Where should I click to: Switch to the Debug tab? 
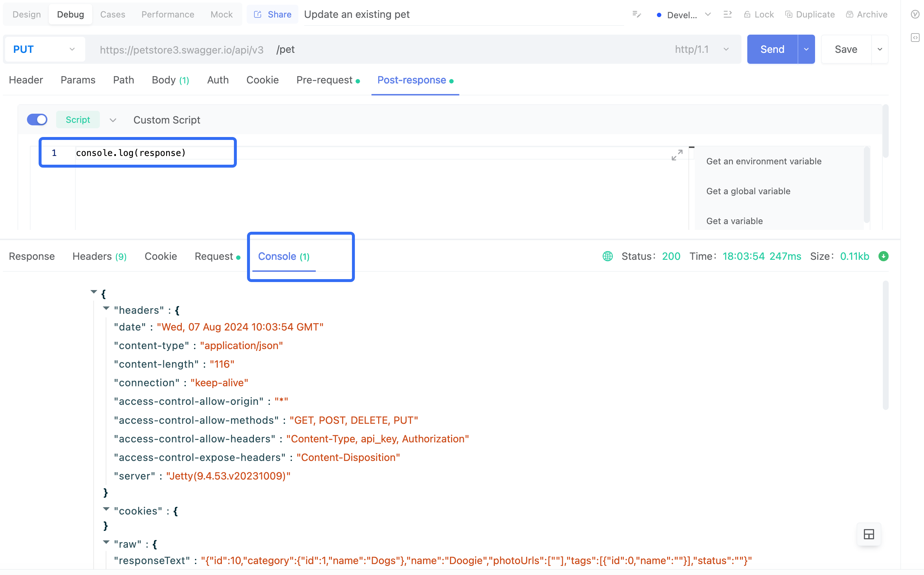(x=70, y=15)
